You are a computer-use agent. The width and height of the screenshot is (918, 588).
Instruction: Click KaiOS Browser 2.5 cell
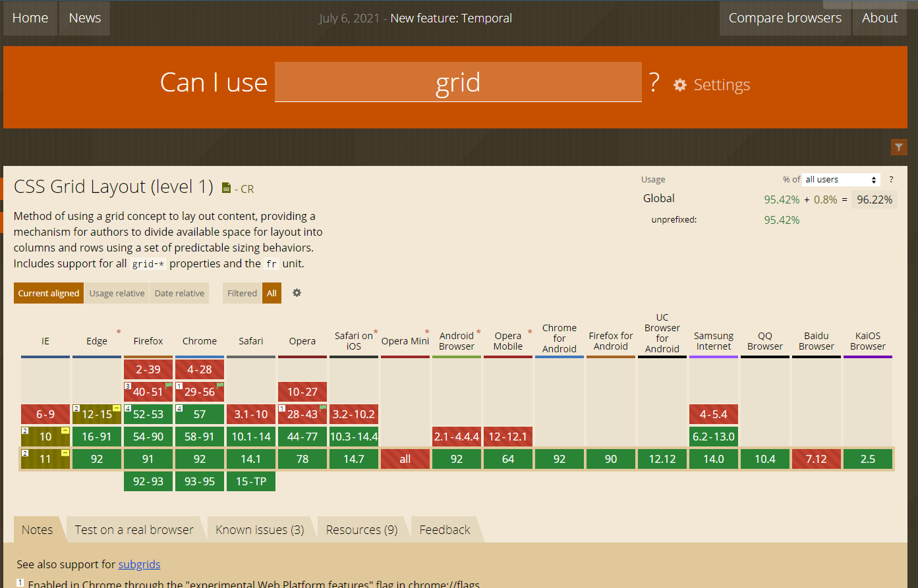868,459
